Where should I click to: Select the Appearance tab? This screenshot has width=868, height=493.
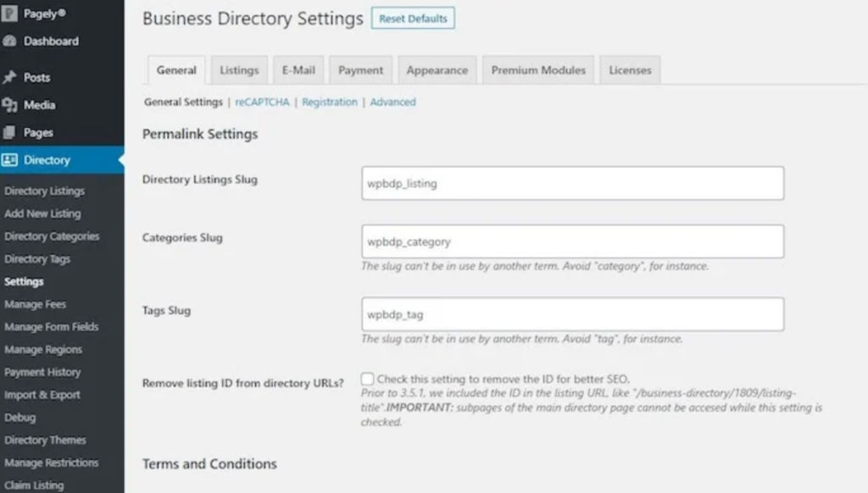pyautogui.click(x=437, y=70)
